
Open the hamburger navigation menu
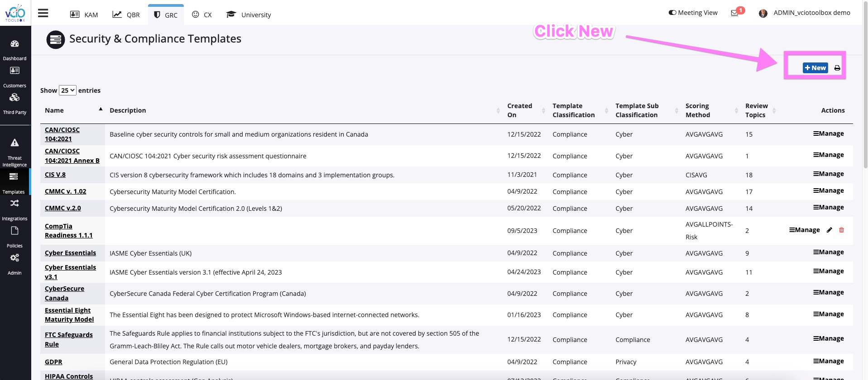(x=43, y=13)
